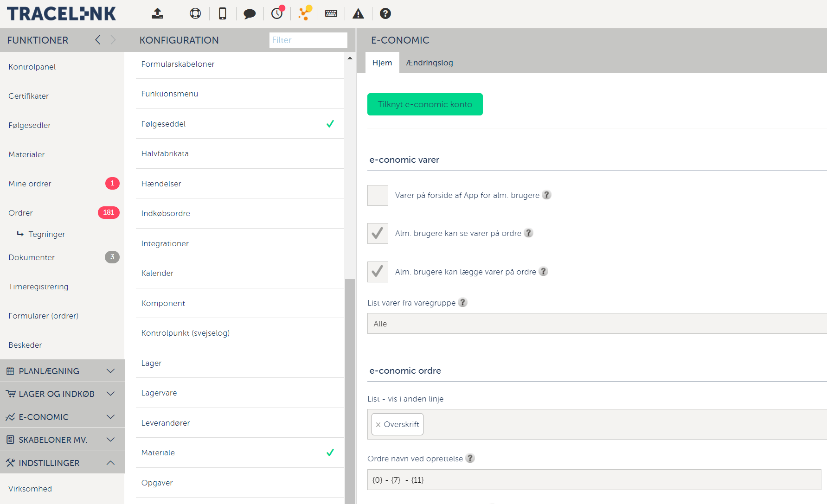Viewport: 827px width, 504px height.
Task: Open support via the lifebuoy icon
Action: (195, 13)
